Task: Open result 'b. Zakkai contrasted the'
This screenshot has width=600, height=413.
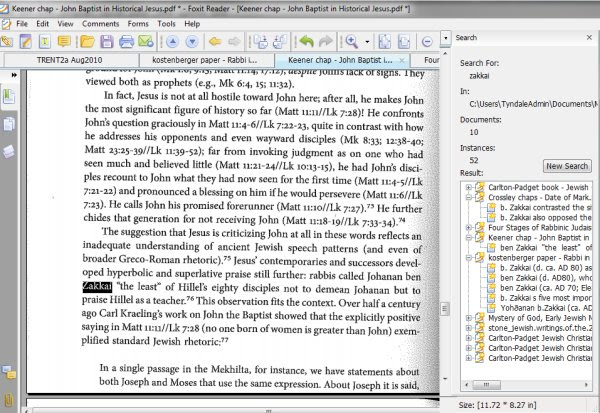Action: (x=545, y=207)
